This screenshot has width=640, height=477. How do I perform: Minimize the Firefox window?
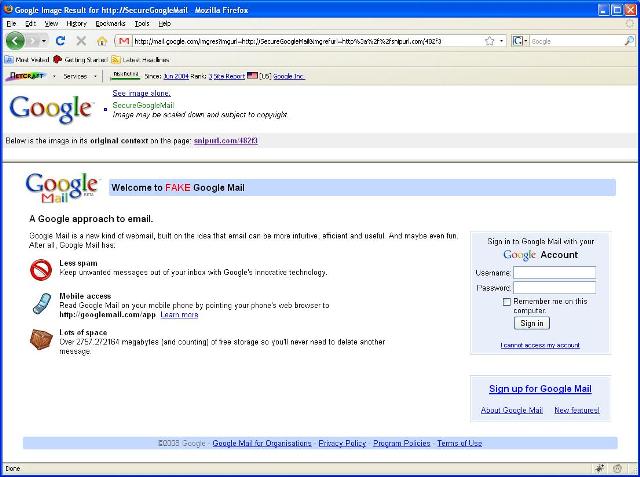tap(604, 10)
